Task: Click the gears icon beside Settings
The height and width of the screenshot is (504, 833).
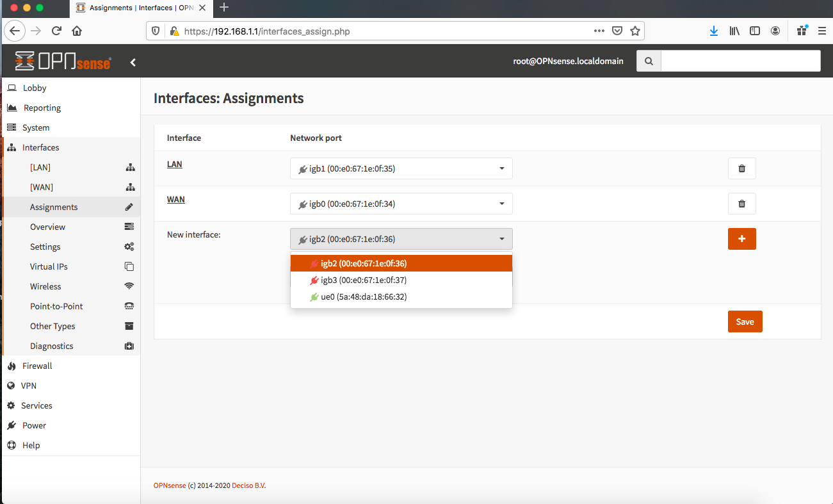Action: [129, 247]
